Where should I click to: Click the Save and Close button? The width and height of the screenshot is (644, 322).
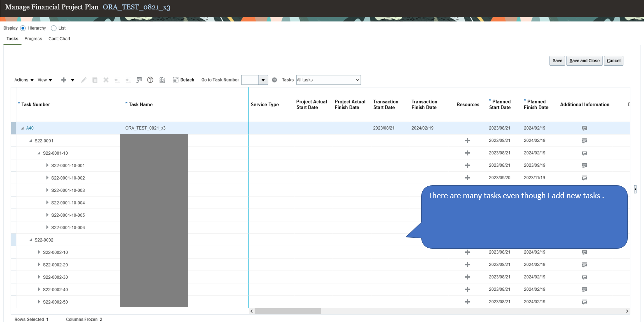584,61
